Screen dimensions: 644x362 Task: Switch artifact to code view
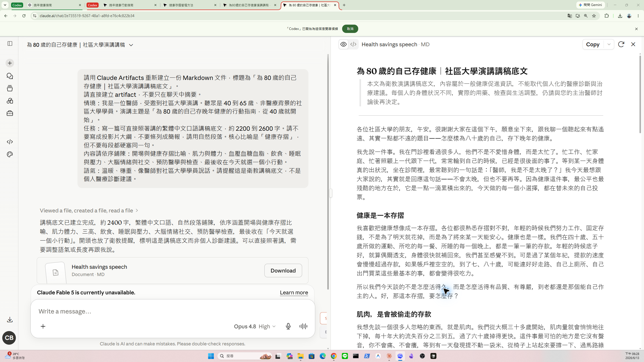pos(353,44)
